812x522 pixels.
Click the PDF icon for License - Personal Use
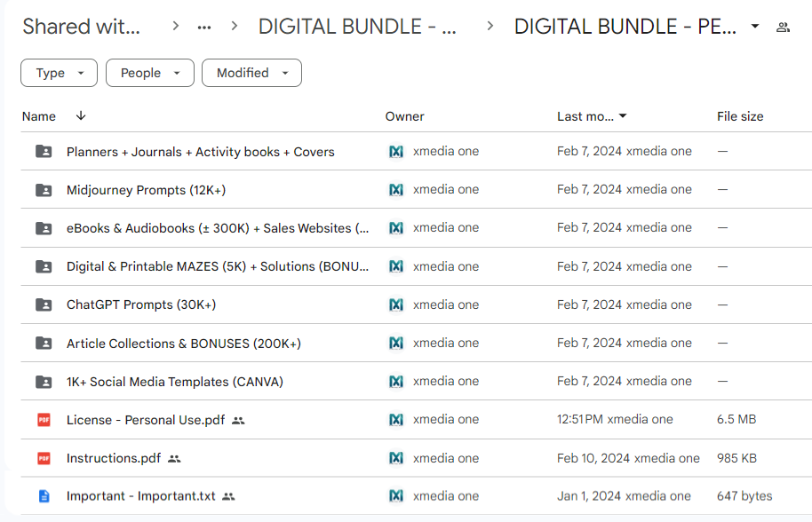point(44,420)
